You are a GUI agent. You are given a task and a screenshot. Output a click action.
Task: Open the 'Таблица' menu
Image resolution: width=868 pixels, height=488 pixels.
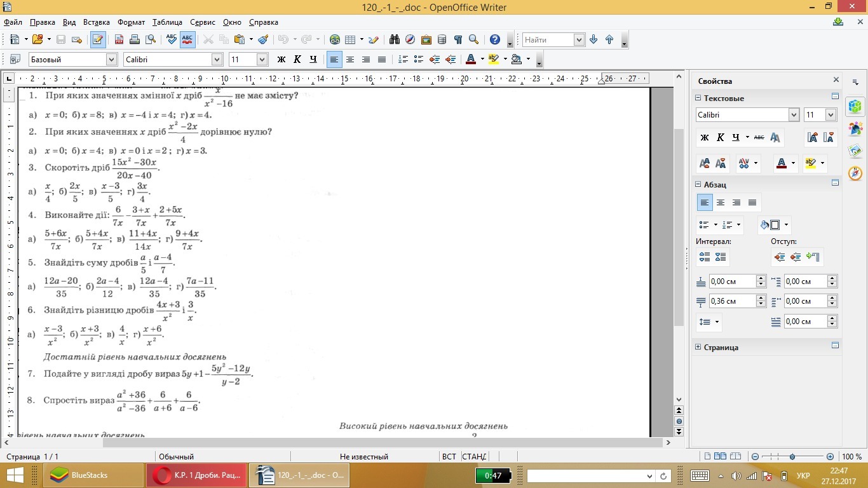click(x=166, y=22)
